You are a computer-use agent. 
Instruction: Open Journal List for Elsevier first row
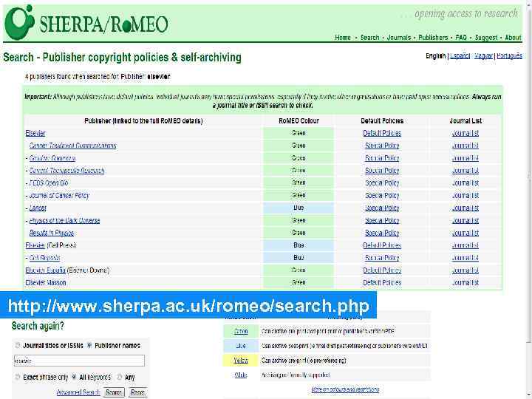click(x=465, y=133)
